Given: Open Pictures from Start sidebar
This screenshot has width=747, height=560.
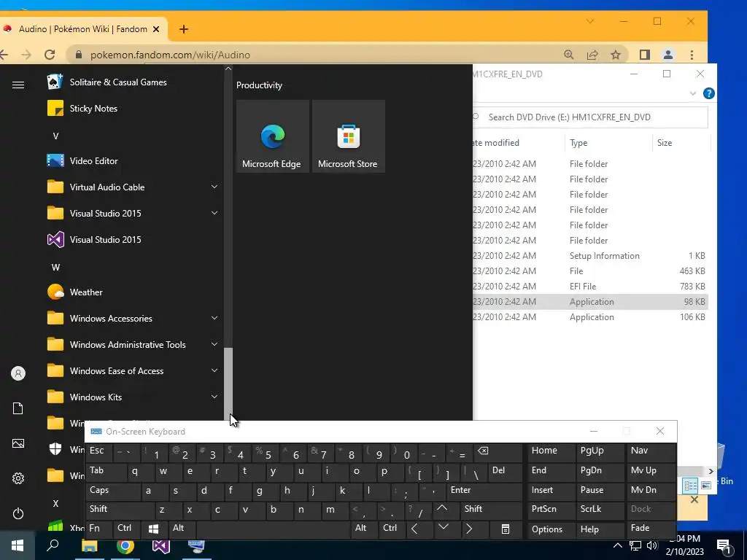Looking at the screenshot, I should point(18,443).
